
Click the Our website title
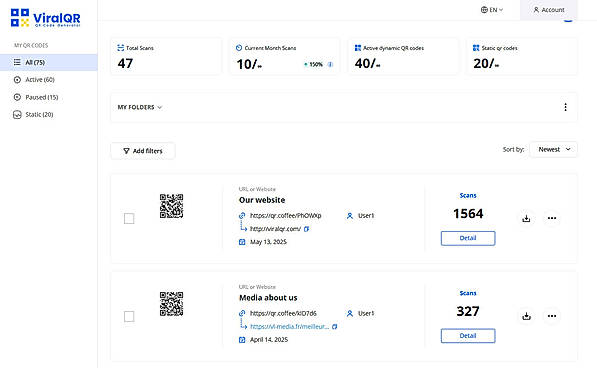[262, 200]
